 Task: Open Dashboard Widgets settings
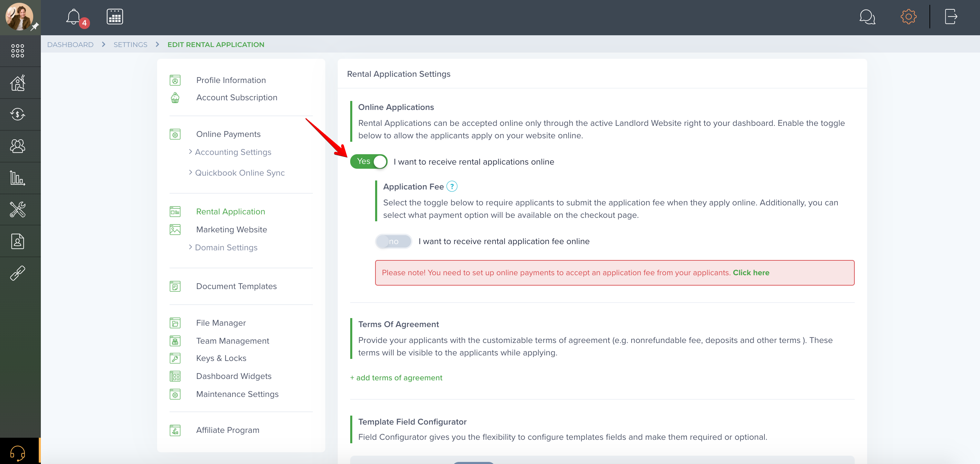click(x=234, y=376)
